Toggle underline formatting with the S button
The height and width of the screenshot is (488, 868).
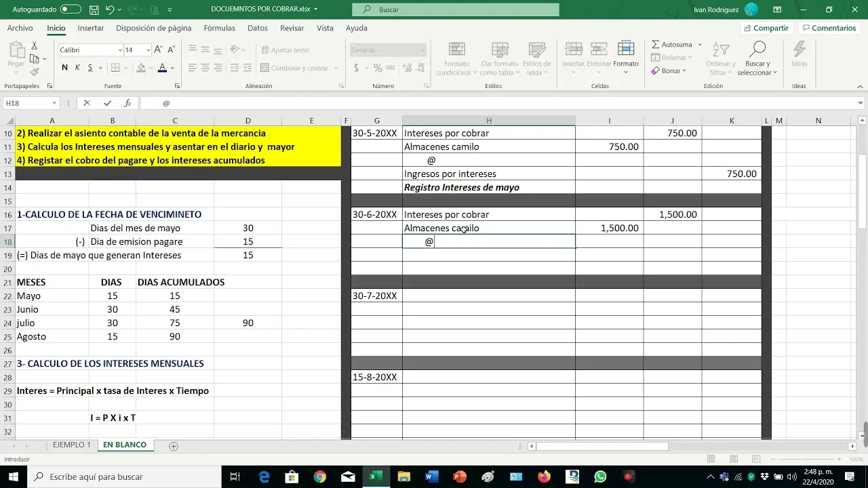click(x=91, y=68)
